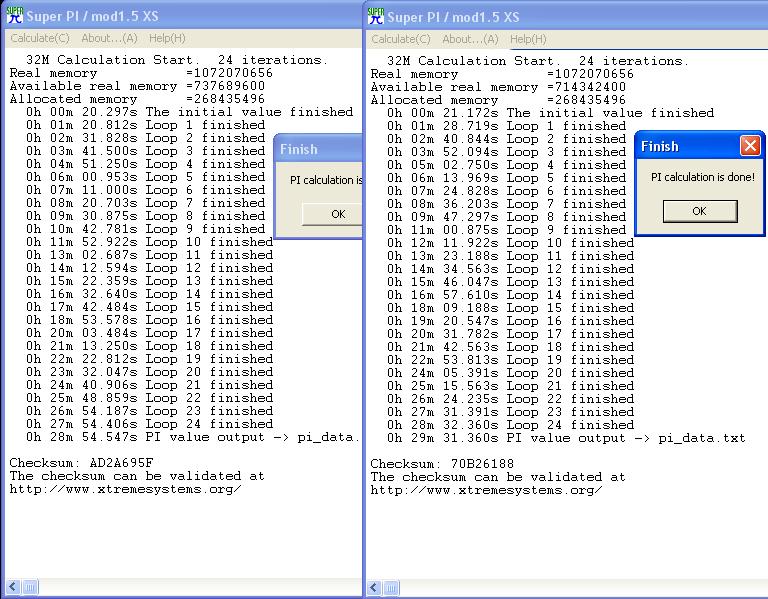Click '06m 13.969s Loop 5 finished' line
This screenshot has width=768, height=599.
(506, 178)
